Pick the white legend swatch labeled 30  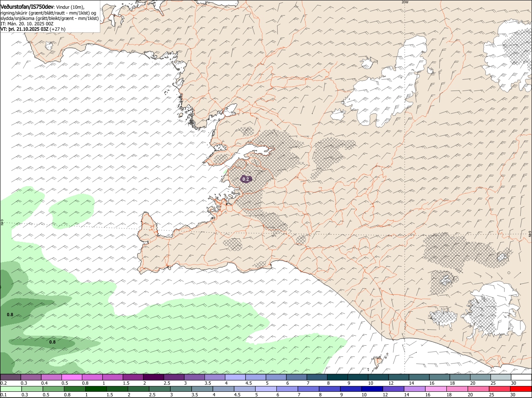[x=521, y=377]
